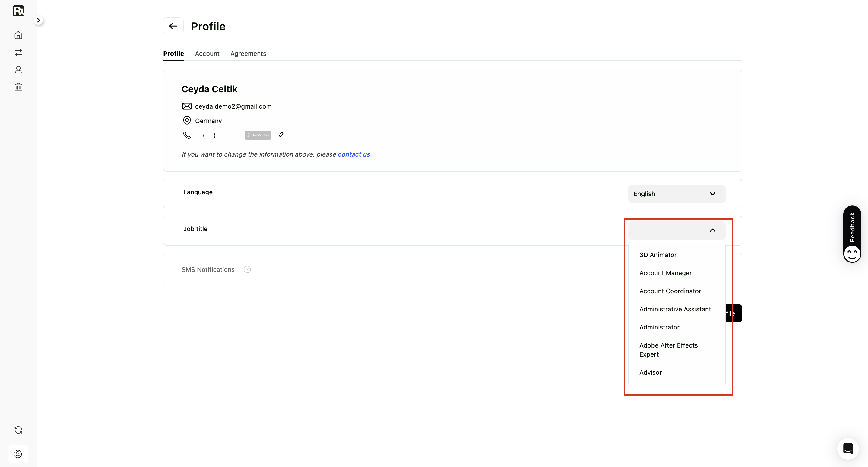This screenshot has width=868, height=467.
Task: Open the chat support bubble icon
Action: pyautogui.click(x=848, y=449)
